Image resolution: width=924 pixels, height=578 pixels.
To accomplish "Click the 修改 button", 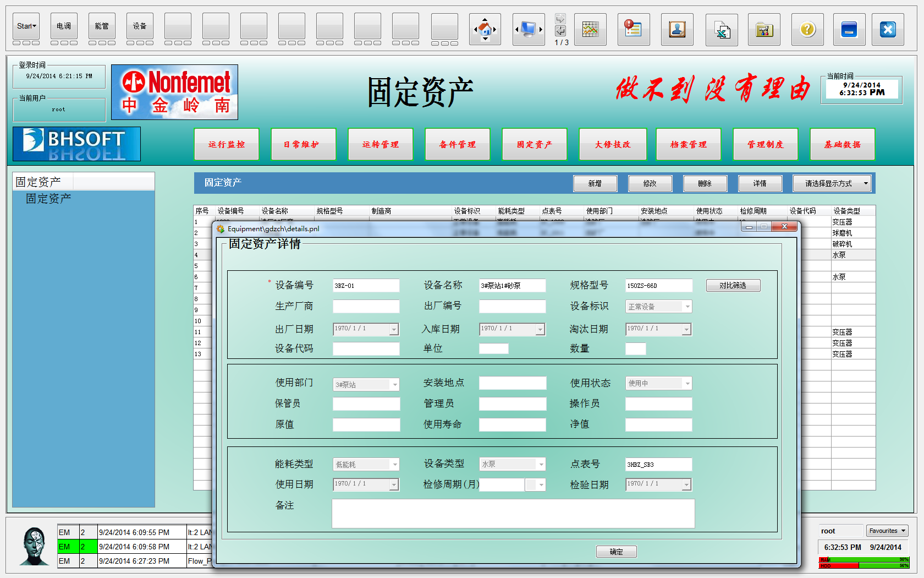I will [650, 183].
